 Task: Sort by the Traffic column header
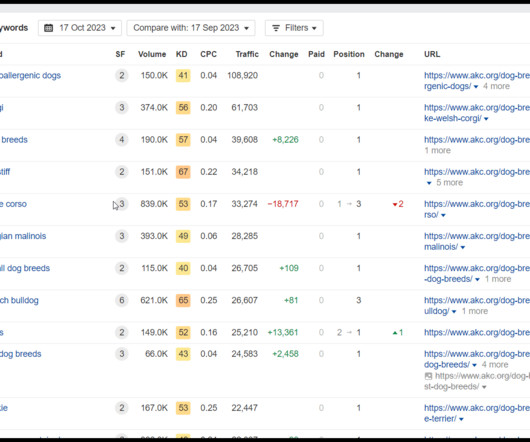point(247,54)
